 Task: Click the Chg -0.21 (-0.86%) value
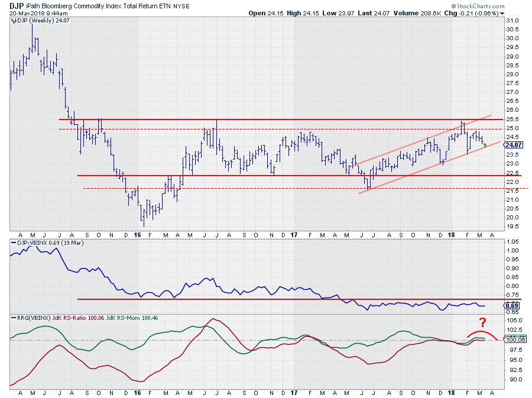point(471,13)
